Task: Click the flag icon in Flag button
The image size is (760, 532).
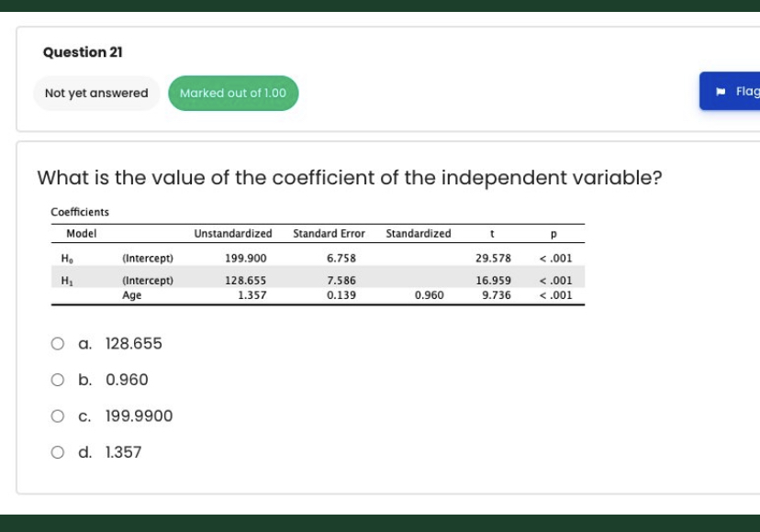Action: pos(721,92)
